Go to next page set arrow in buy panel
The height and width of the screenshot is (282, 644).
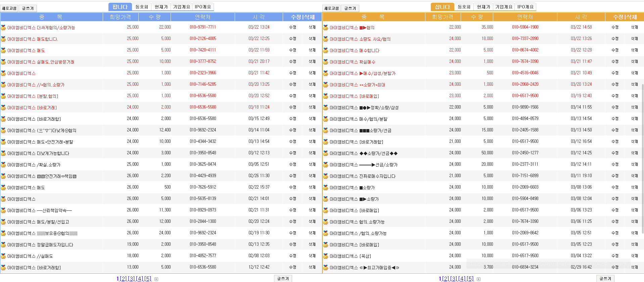point(478,279)
